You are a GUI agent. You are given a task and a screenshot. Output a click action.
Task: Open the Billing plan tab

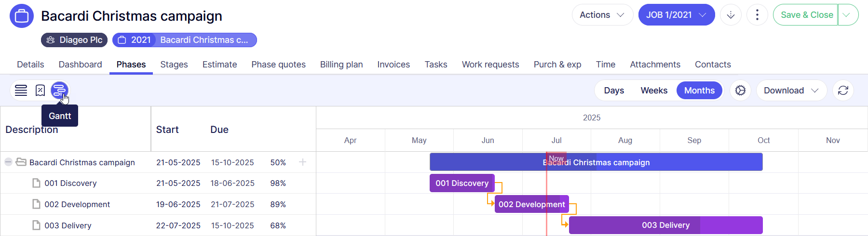coord(341,65)
